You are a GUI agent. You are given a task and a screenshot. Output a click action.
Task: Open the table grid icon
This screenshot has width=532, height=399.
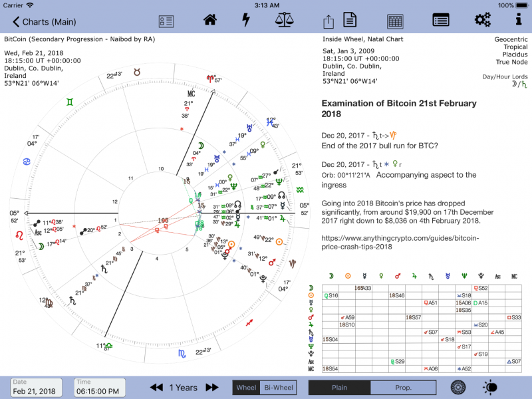395,21
